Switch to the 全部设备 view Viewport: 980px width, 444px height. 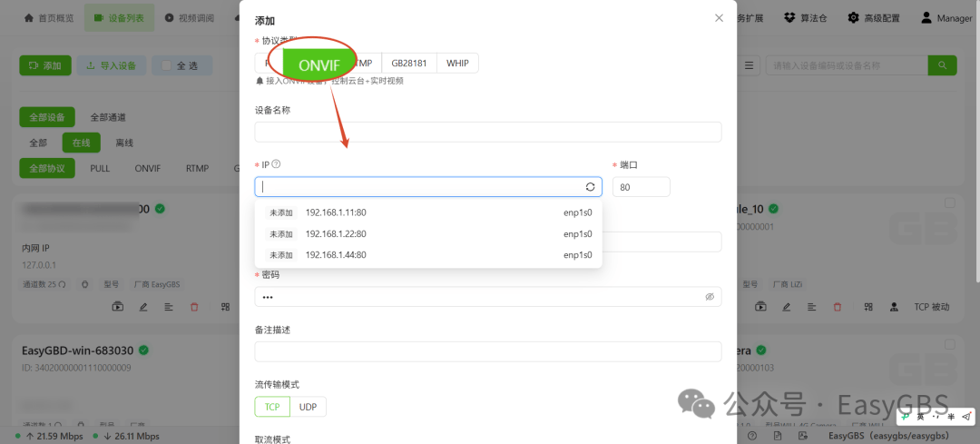[47, 117]
